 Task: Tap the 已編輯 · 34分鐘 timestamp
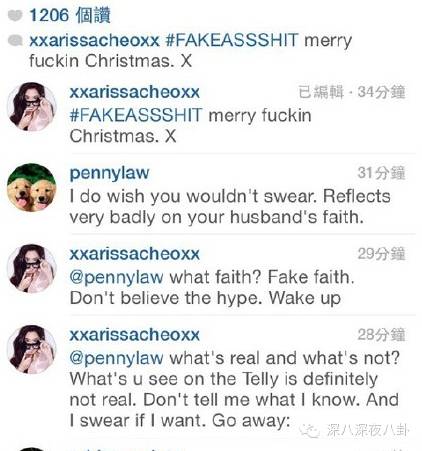[352, 92]
